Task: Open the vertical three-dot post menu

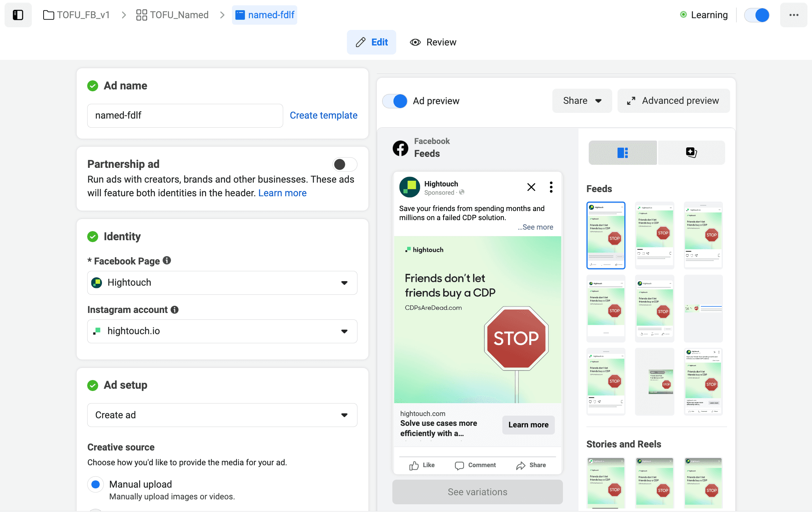Action: [x=551, y=187]
